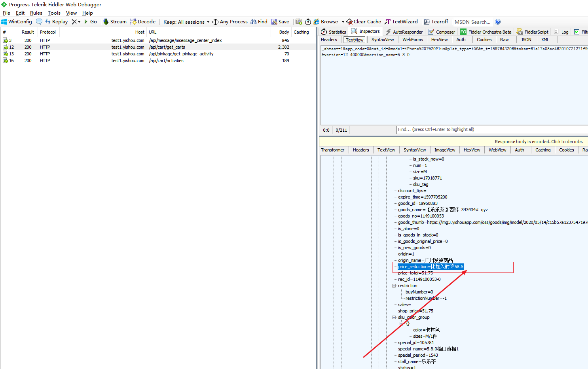
Task: Click the camera screenshot icon
Action: (299, 22)
